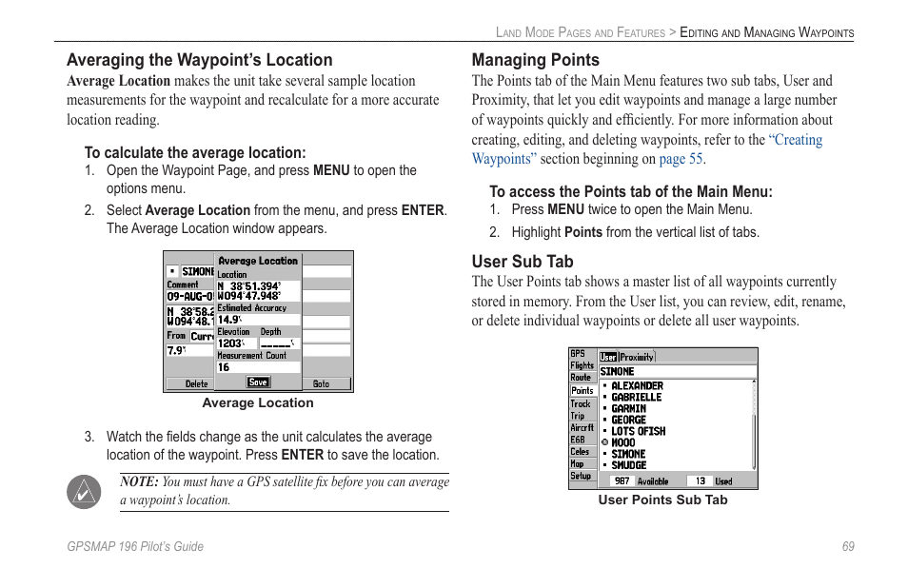Click the Delete button in waypoint screenshot
Image resolution: width=908 pixels, height=588 pixels.
196,383
